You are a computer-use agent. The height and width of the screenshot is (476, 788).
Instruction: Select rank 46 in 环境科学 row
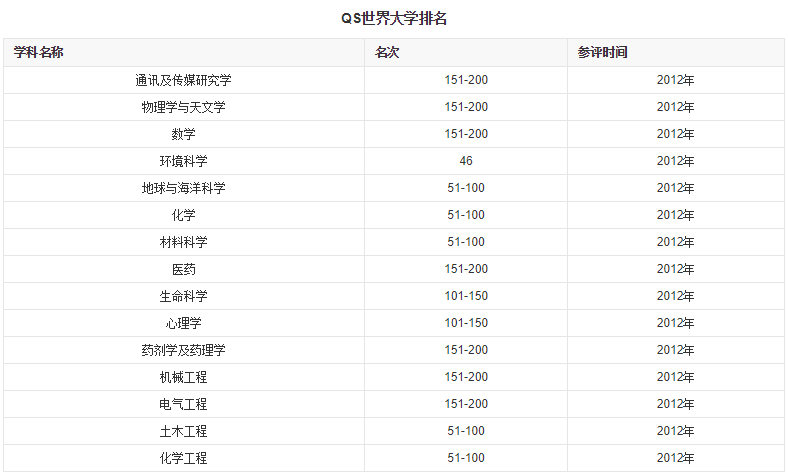pyautogui.click(x=466, y=161)
